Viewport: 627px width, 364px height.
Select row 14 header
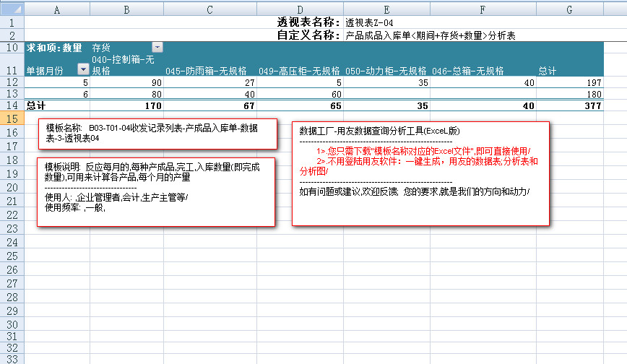click(12, 105)
